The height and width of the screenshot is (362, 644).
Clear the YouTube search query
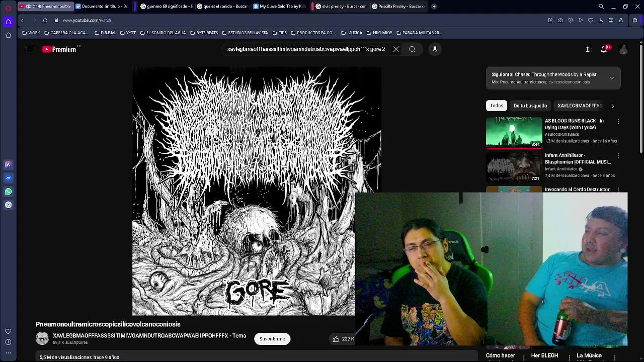click(x=396, y=49)
